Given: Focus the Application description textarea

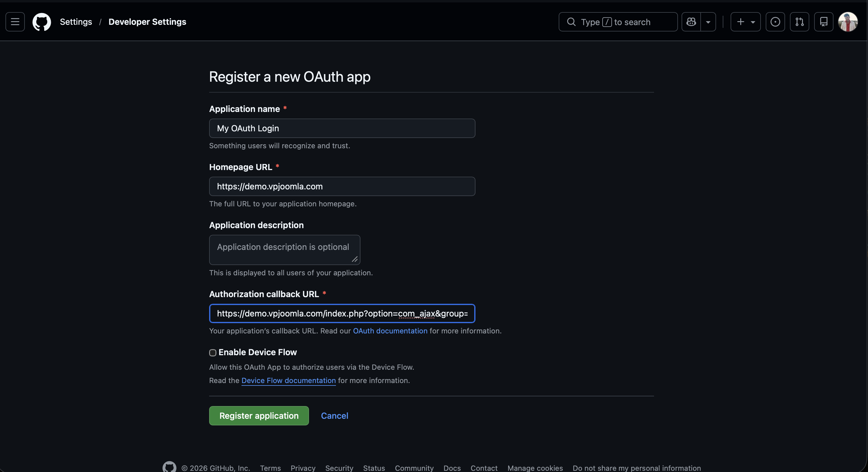Looking at the screenshot, I should click(x=285, y=250).
